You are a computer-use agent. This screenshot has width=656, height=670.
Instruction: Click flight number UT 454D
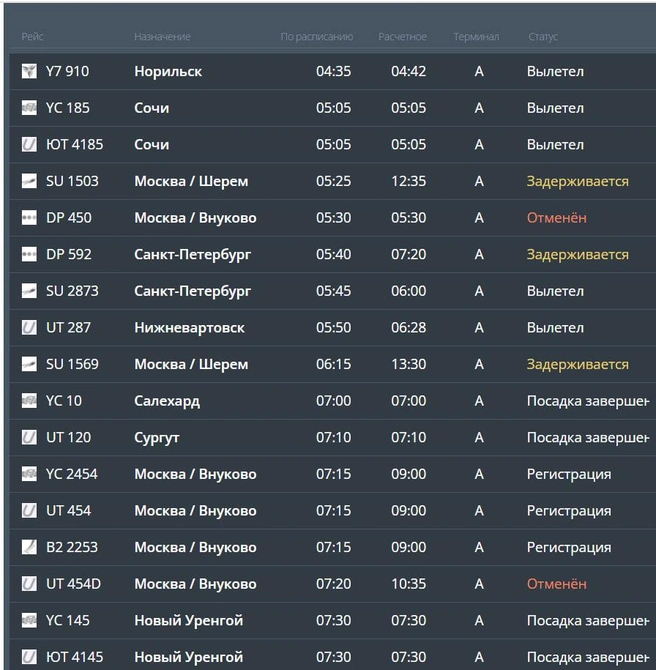tap(74, 584)
